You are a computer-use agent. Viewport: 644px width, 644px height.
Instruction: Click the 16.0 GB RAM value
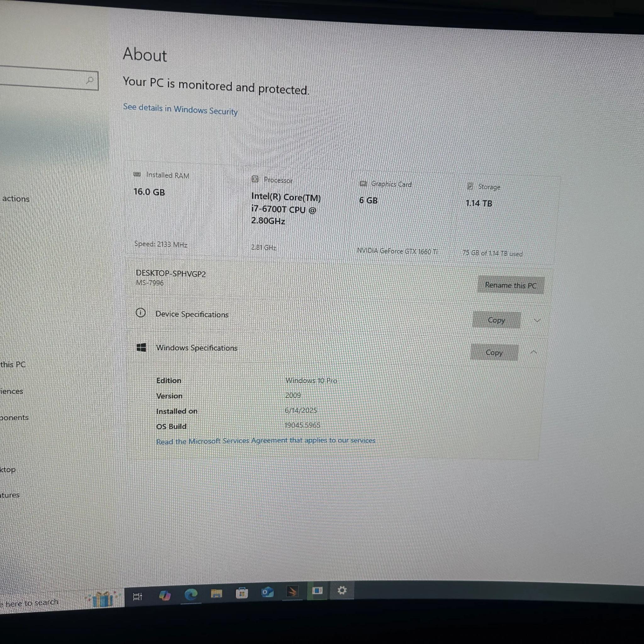click(x=149, y=192)
